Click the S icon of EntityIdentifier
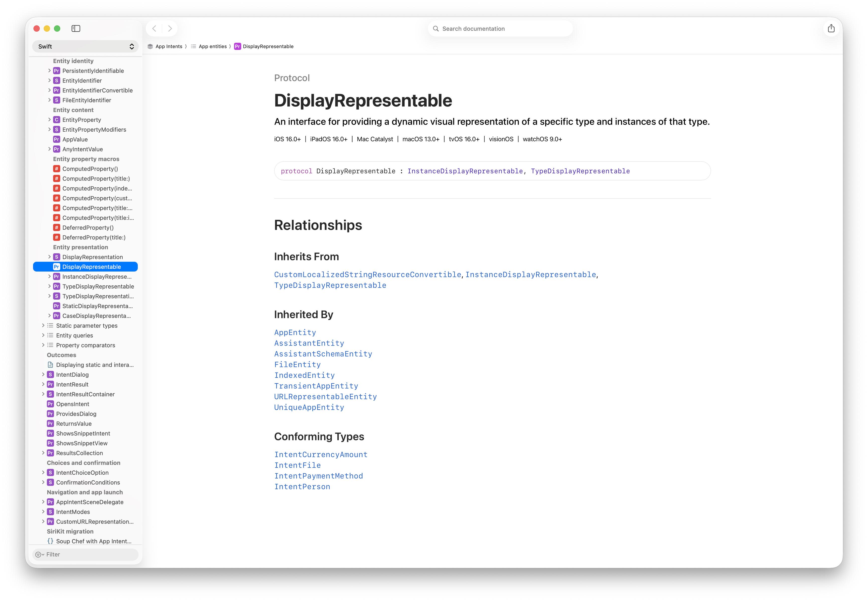This screenshot has width=868, height=601. [x=56, y=80]
